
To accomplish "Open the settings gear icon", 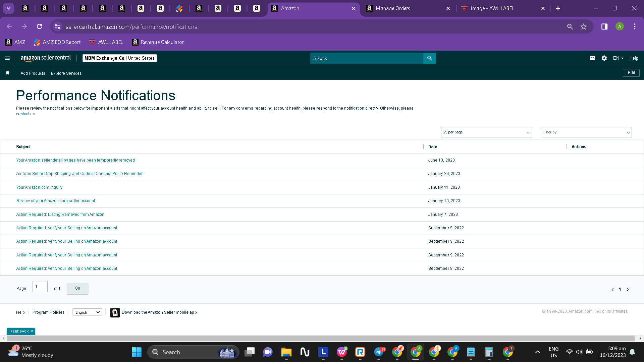I will point(604,58).
